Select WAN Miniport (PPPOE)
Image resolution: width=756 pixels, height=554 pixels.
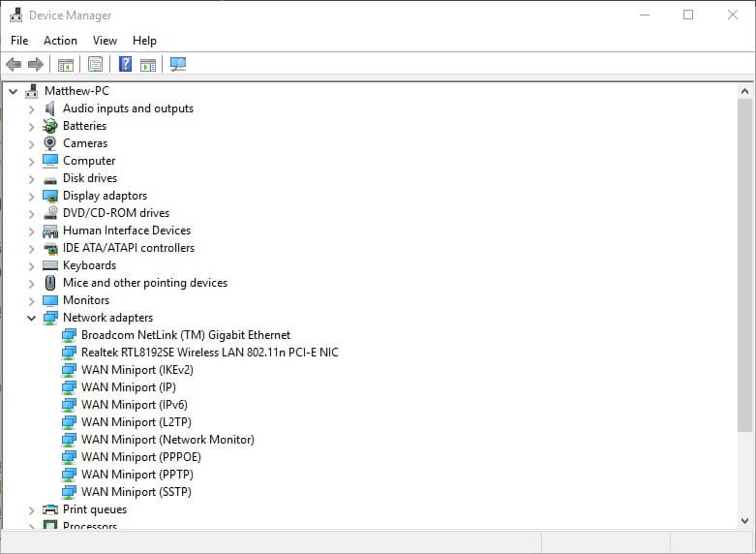click(x=141, y=456)
